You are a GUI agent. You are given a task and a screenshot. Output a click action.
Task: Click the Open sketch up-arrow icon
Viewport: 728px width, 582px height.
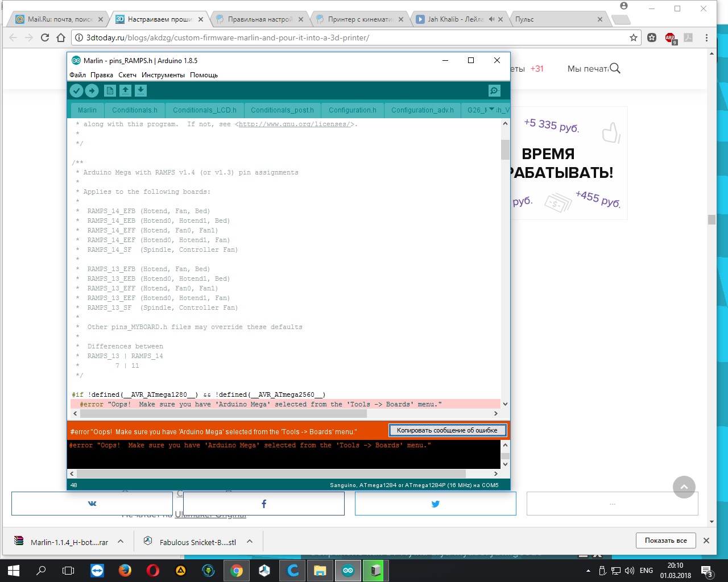pos(125,90)
